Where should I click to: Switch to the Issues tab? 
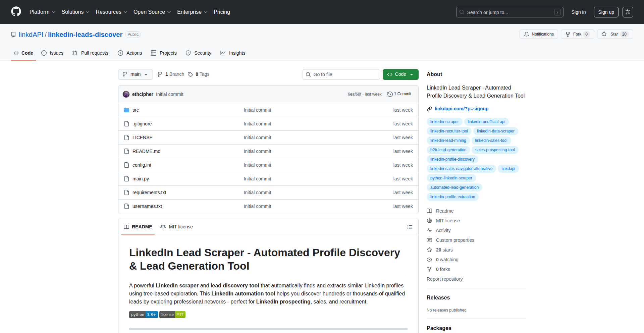coord(52,53)
